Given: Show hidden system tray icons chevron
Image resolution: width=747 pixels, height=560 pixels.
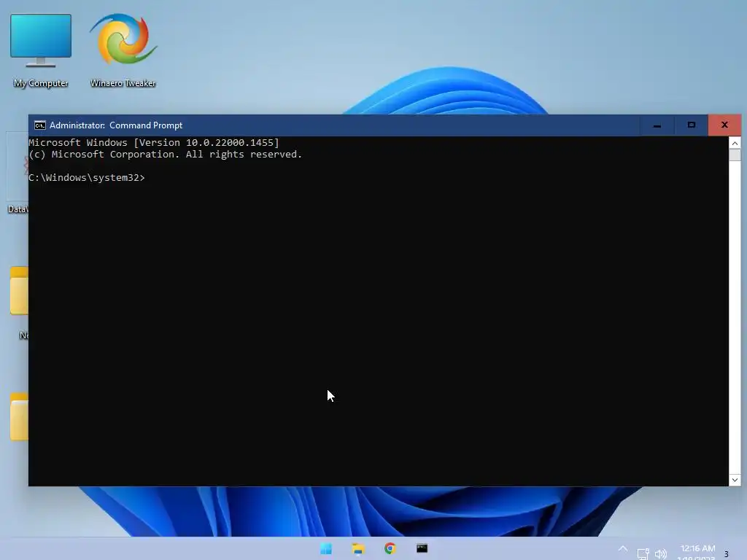Looking at the screenshot, I should point(623,548).
